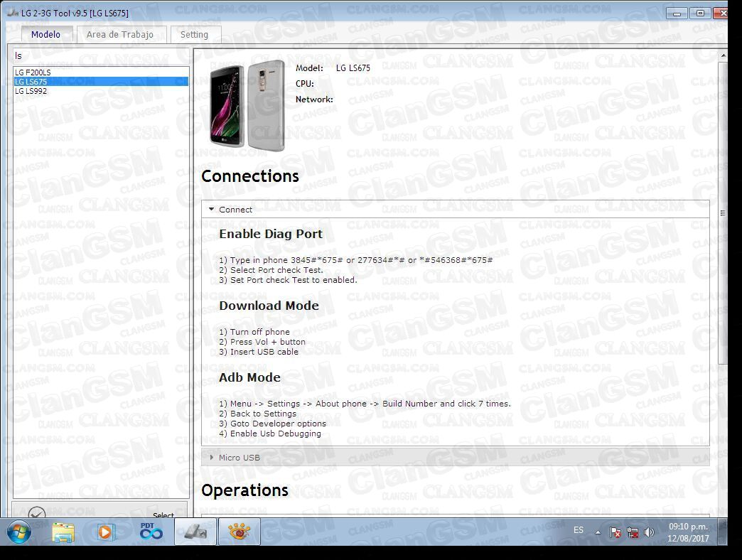Image resolution: width=742 pixels, height=560 pixels.
Task: Select LG LS992 in the model list
Action: pyautogui.click(x=100, y=91)
